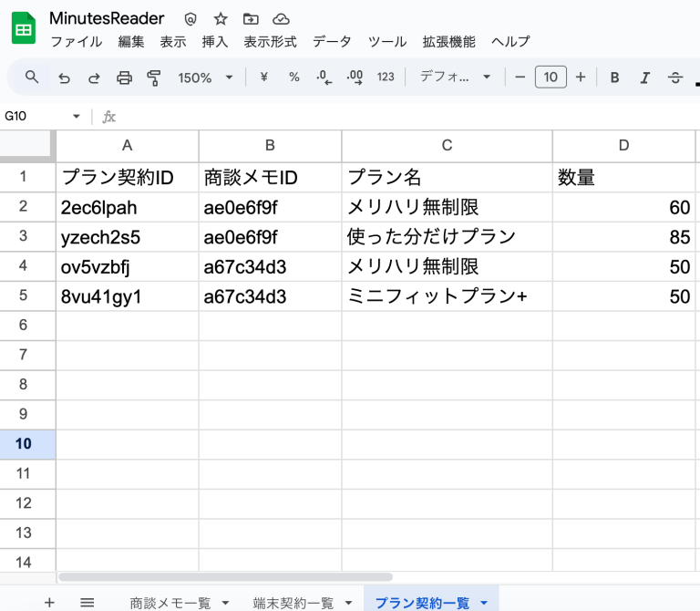The height and width of the screenshot is (611, 700).
Task: Decrease font size with minus
Action: click(520, 78)
